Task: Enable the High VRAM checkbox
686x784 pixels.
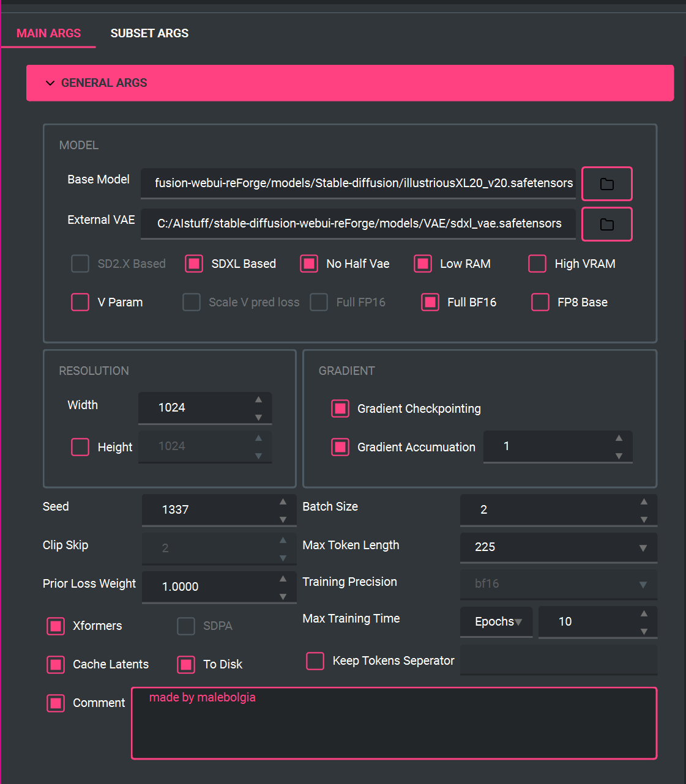Action: pyautogui.click(x=537, y=264)
